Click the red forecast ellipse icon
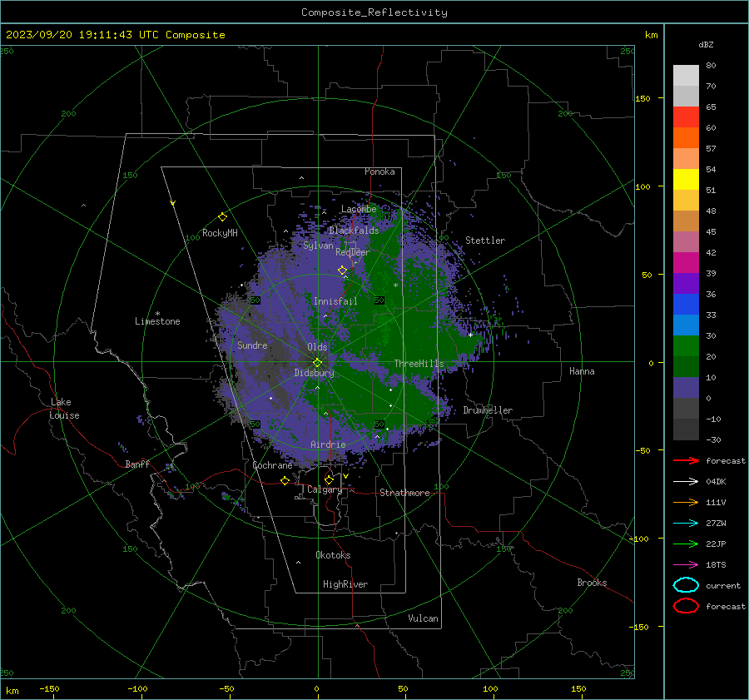Image resolution: width=749 pixels, height=700 pixels. click(686, 606)
